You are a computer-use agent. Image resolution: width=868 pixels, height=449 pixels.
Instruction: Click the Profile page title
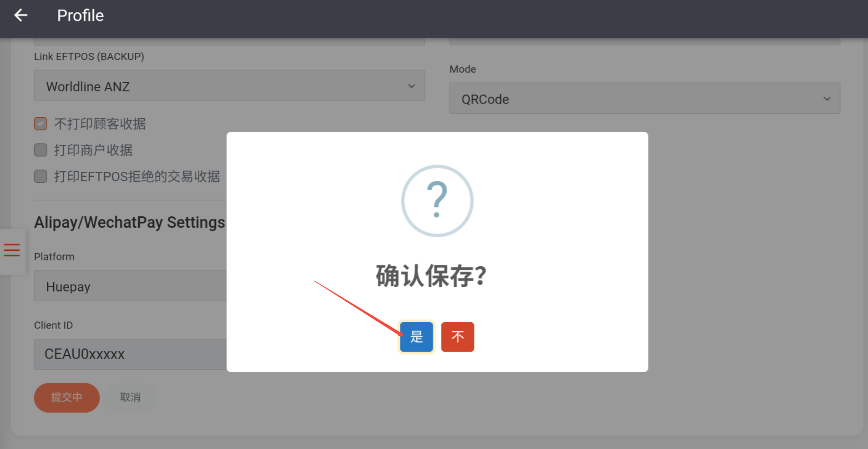(x=80, y=15)
